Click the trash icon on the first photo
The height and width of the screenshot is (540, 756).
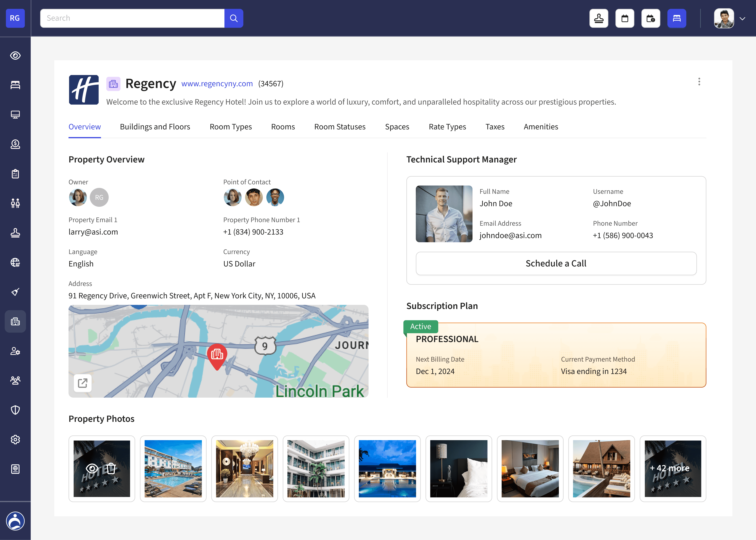(x=111, y=469)
